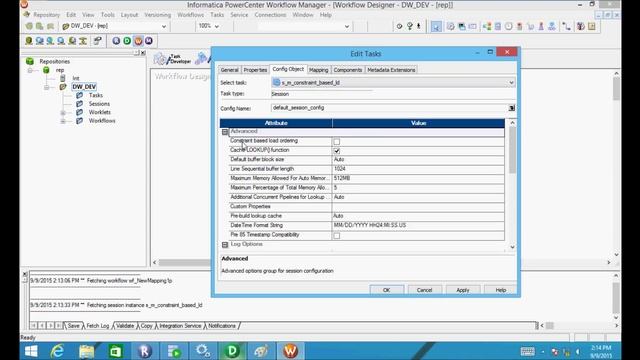Open the Versioning menu
640x360 pixels.
pyautogui.click(x=158, y=15)
